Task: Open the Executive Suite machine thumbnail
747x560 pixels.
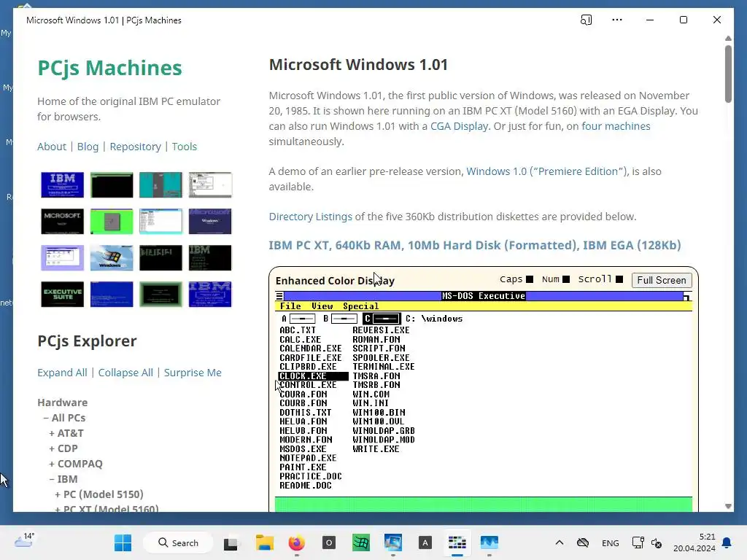Action: click(x=63, y=295)
